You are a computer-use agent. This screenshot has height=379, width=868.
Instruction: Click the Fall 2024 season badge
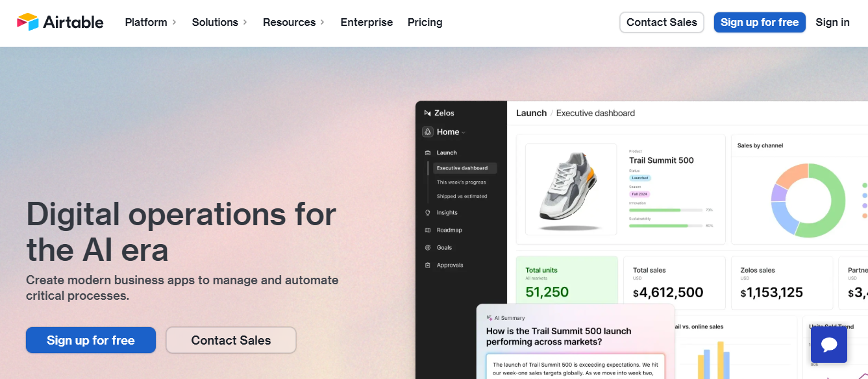(x=640, y=194)
